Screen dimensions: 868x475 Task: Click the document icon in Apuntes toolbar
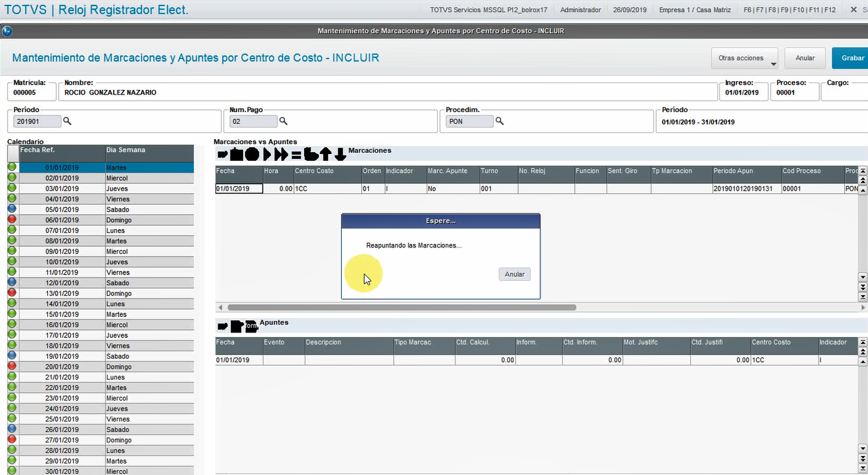click(x=236, y=326)
